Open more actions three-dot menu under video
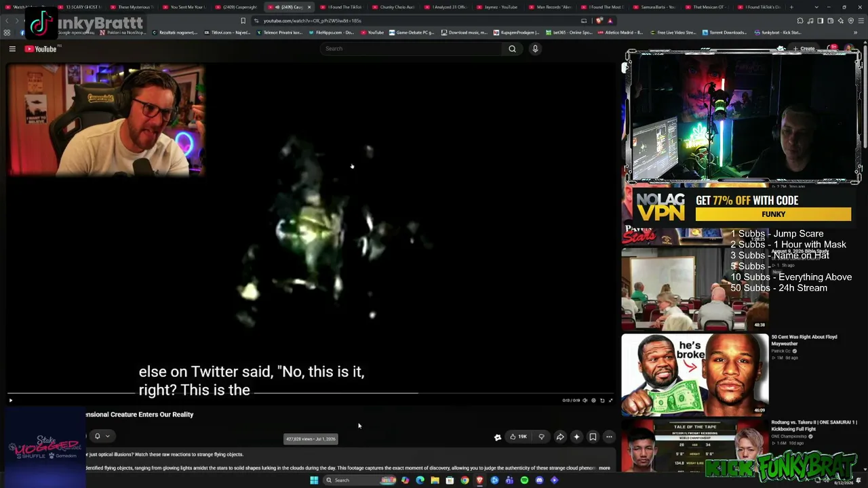This screenshot has width=868, height=488. pos(609,437)
